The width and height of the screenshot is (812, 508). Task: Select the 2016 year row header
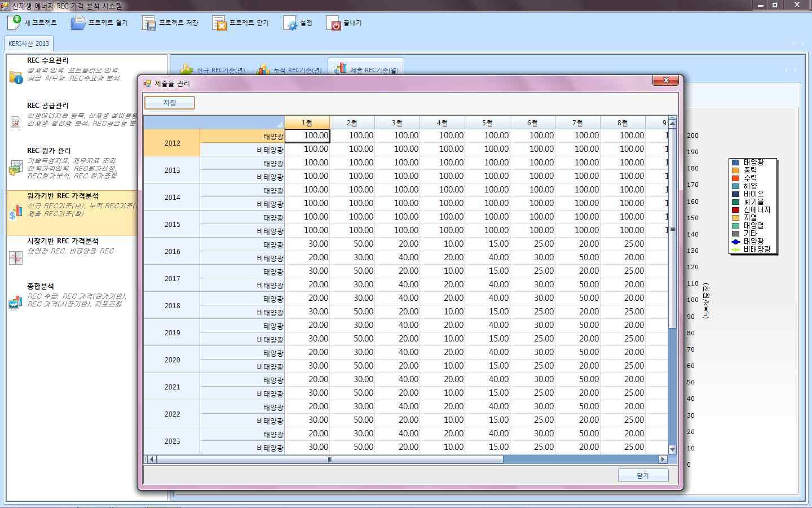click(172, 251)
